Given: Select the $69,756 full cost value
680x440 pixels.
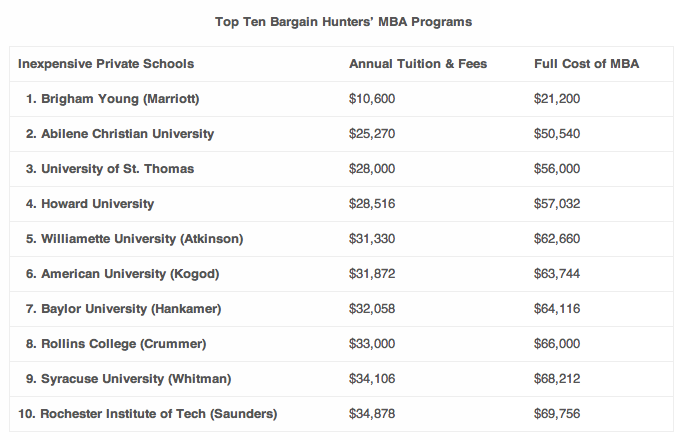Looking at the screenshot, I should coord(557,414).
